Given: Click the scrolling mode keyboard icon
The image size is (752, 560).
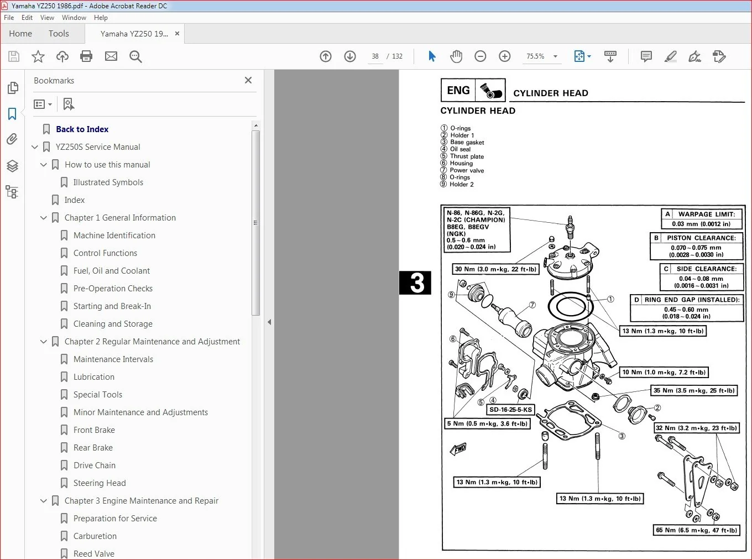Looking at the screenshot, I should pos(610,56).
